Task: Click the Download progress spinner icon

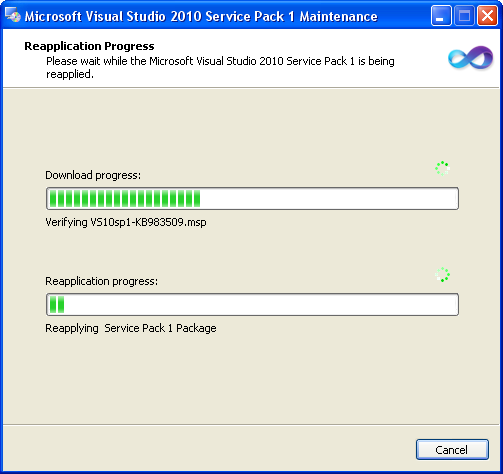Action: click(442, 168)
